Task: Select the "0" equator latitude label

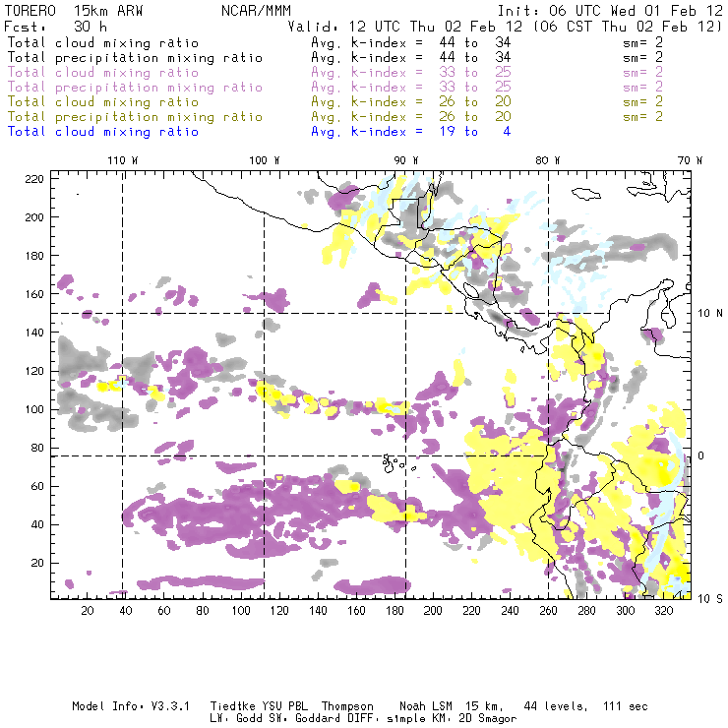Action: click(x=700, y=455)
